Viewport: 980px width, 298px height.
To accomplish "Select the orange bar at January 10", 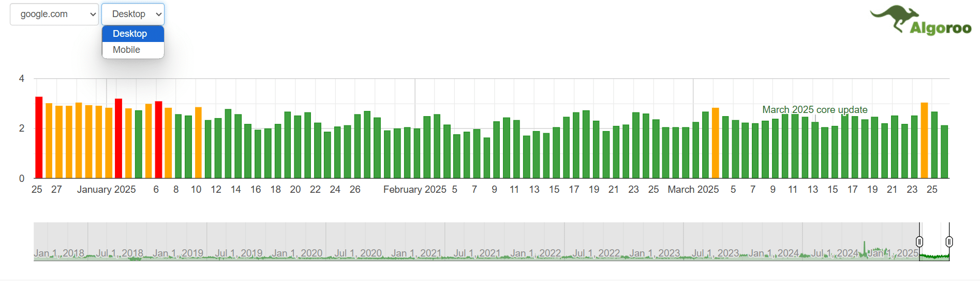I will [x=198, y=143].
